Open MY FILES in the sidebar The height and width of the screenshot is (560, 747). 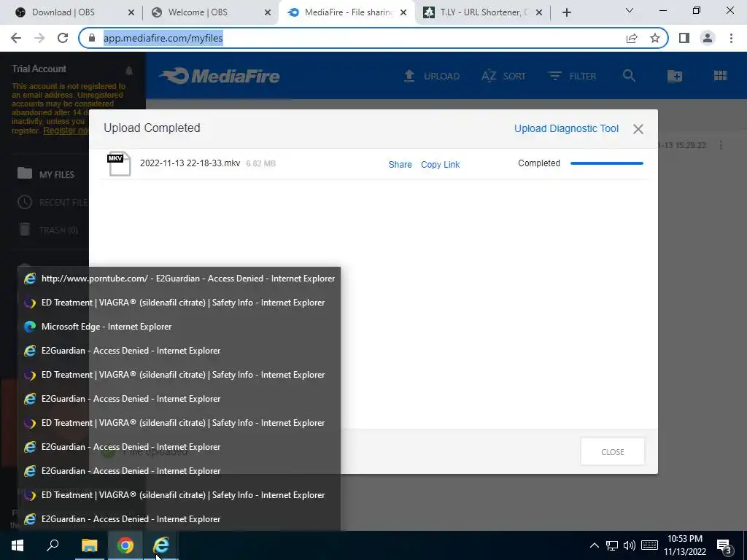[x=46, y=174]
